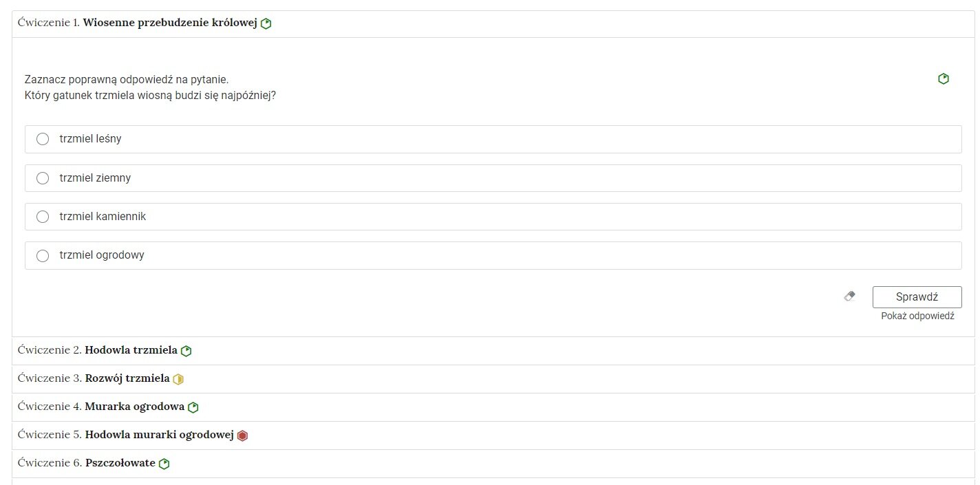
Task: Open Ćwiczenie 5 Hodowla murarki ogrodowej
Action: click(493, 435)
